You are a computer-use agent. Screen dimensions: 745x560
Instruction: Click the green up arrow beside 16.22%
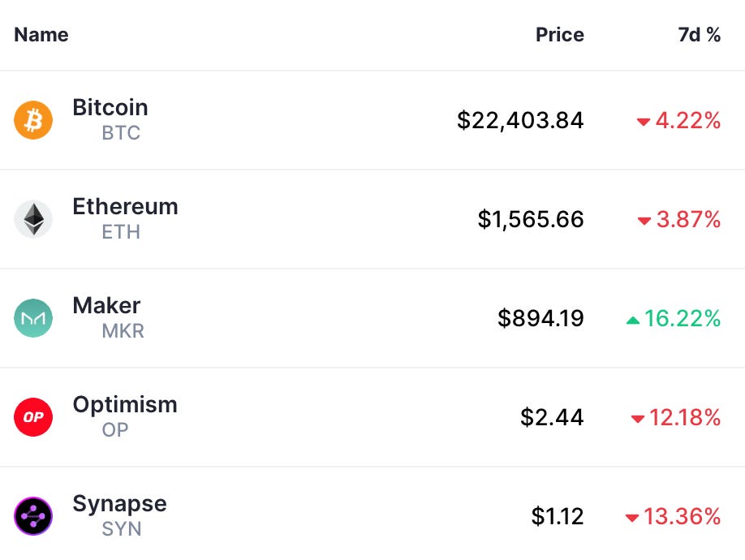pyautogui.click(x=633, y=320)
